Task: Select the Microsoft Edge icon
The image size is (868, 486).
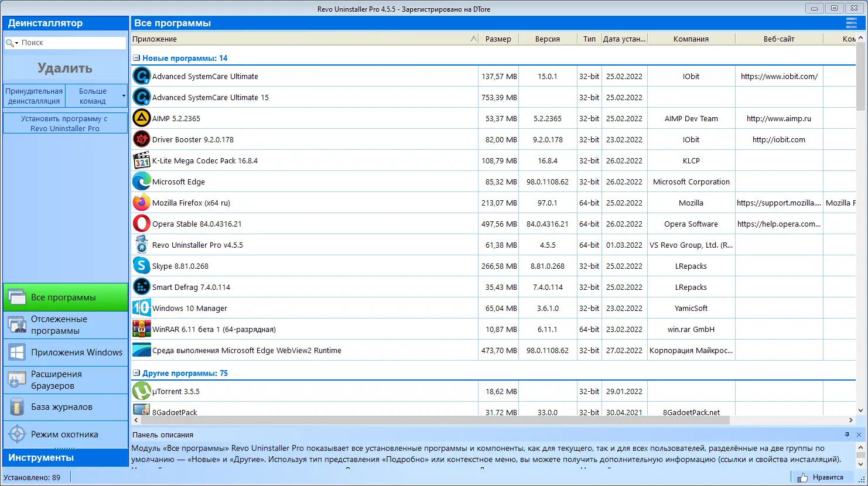Action: pyautogui.click(x=141, y=182)
